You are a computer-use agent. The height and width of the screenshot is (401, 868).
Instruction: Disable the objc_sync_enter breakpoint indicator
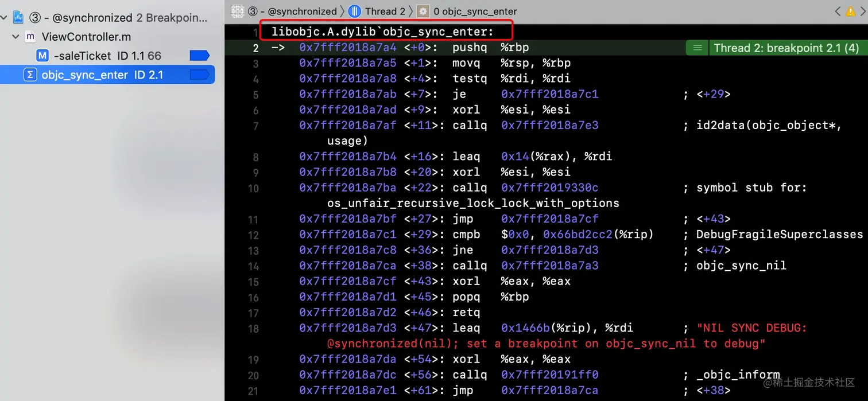(199, 75)
